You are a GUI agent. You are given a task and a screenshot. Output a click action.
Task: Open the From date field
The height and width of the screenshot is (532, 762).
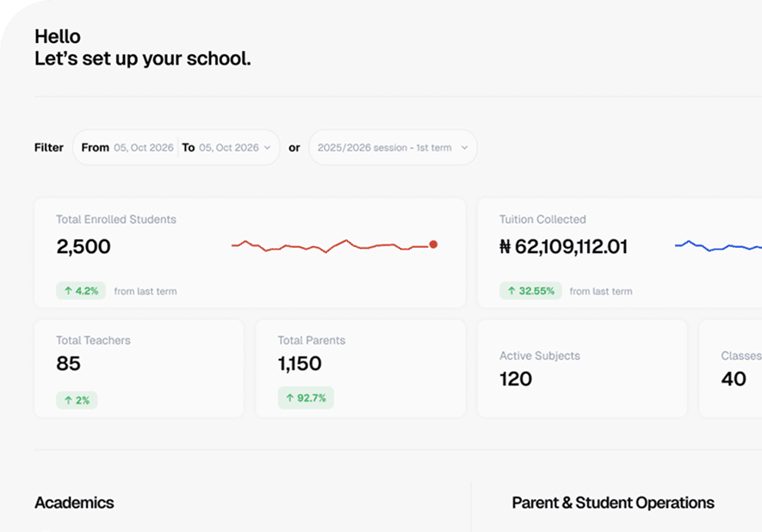point(127,148)
